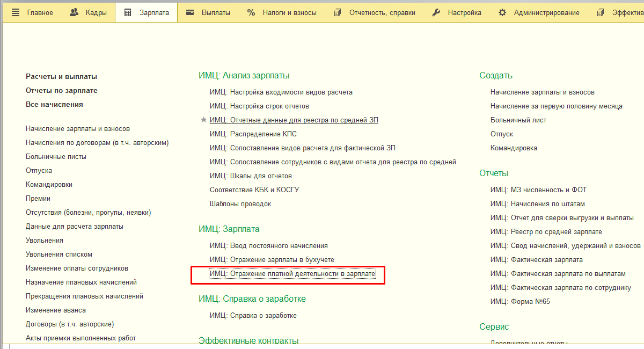Click the people icon for Кадры

pos(75,12)
